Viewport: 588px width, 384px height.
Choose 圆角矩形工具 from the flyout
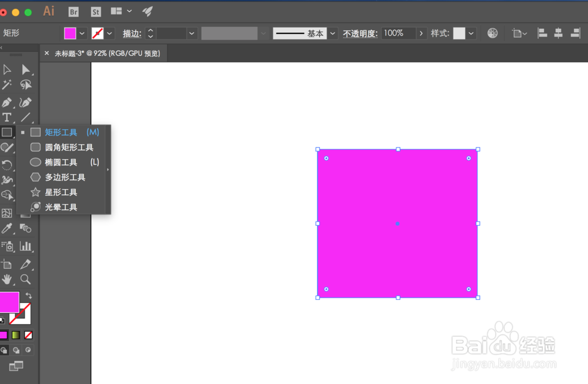[x=62, y=148]
